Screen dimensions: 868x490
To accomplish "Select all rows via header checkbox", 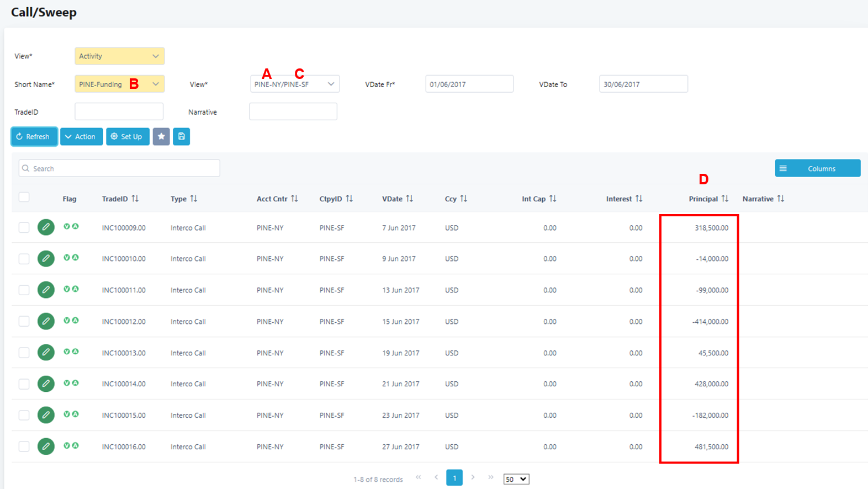I will coord(24,197).
